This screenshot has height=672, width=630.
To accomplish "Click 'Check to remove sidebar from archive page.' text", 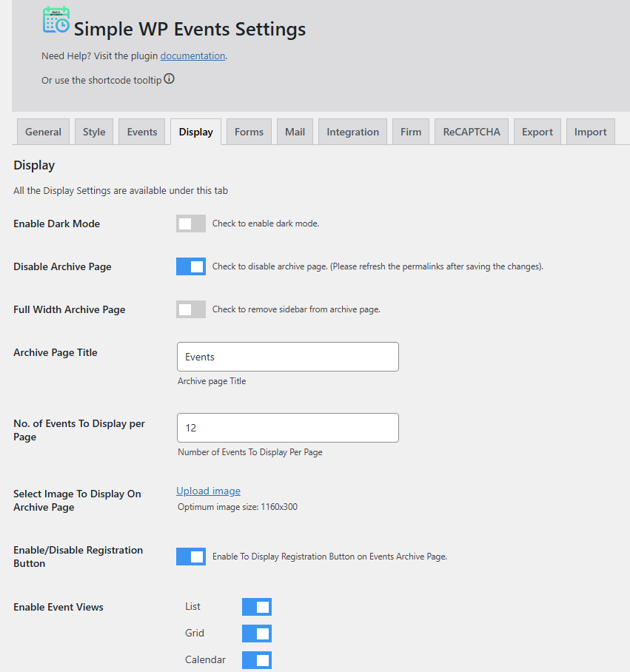I will 296,309.
